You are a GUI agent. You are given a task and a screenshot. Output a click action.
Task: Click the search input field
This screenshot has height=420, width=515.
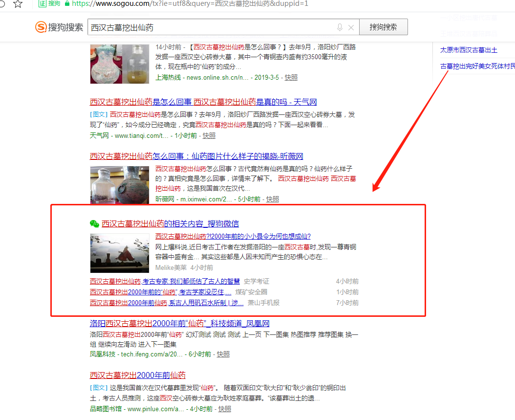click(x=210, y=27)
